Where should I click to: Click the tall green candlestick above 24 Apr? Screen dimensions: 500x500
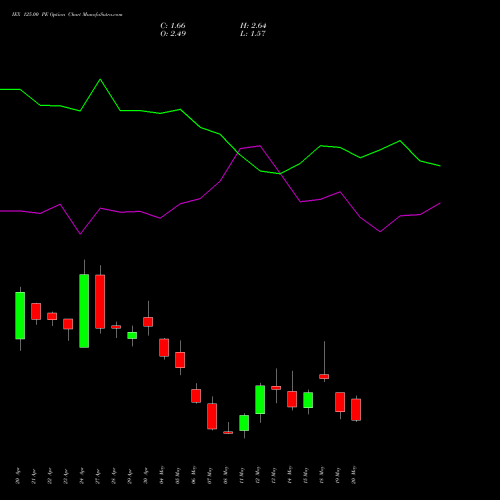[84, 311]
